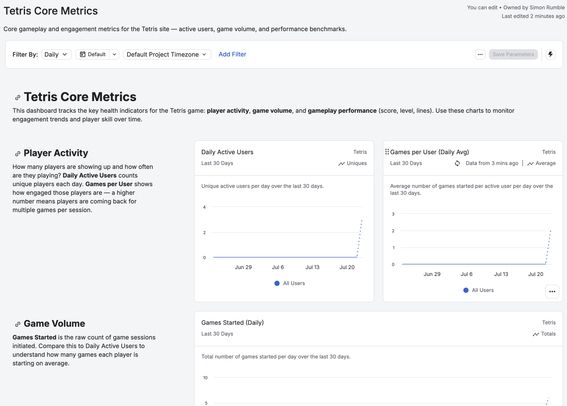Open Games Started (Daily) chart title
567x406 pixels.
tap(233, 322)
